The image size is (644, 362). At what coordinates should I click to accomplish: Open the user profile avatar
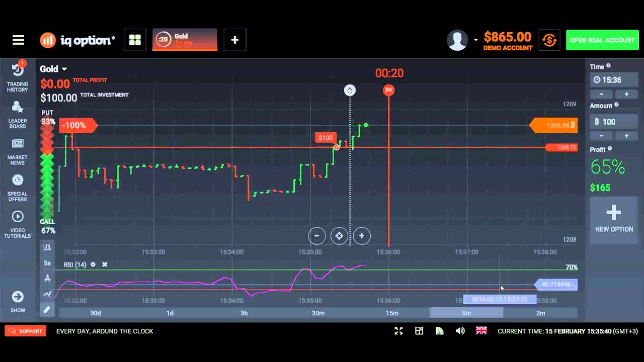click(457, 40)
